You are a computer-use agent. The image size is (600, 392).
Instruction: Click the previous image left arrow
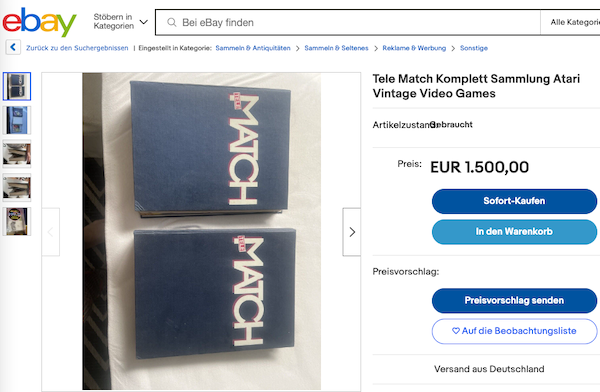click(51, 232)
